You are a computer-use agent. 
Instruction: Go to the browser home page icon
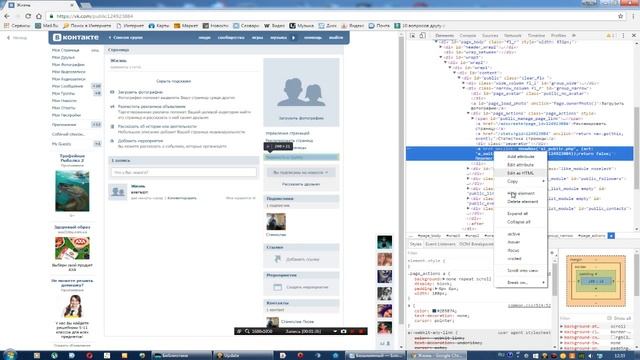(39, 16)
